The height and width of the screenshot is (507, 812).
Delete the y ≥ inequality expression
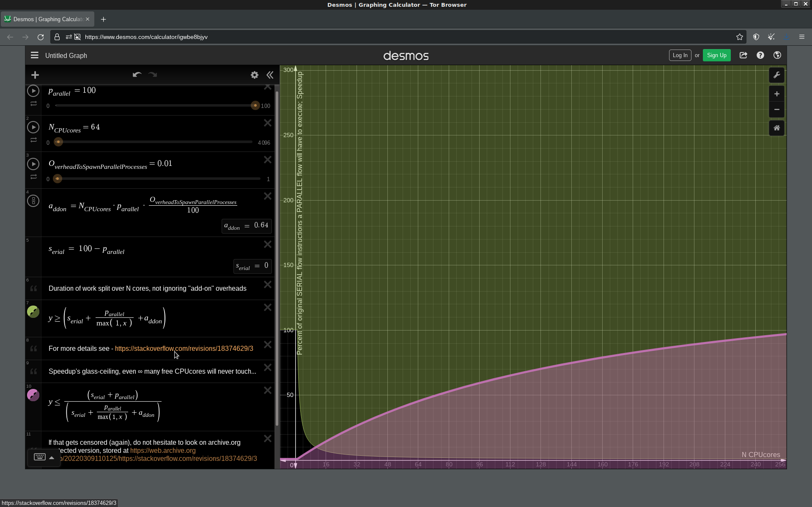coord(268,307)
